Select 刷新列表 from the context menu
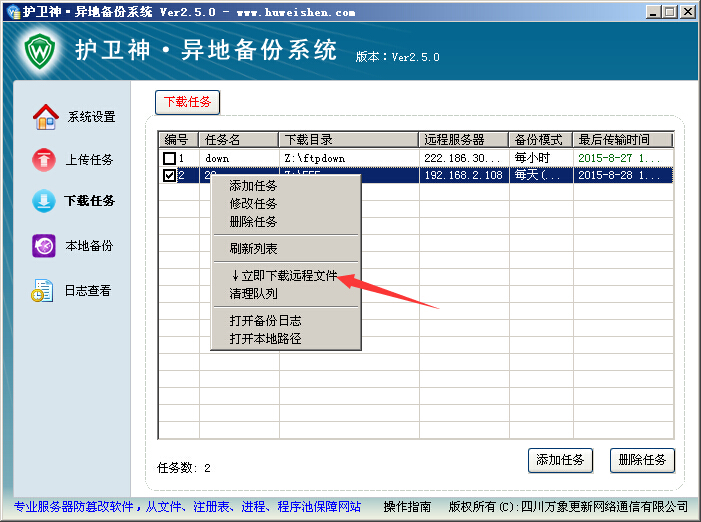Viewport: 701px width, 522px height. click(x=253, y=248)
